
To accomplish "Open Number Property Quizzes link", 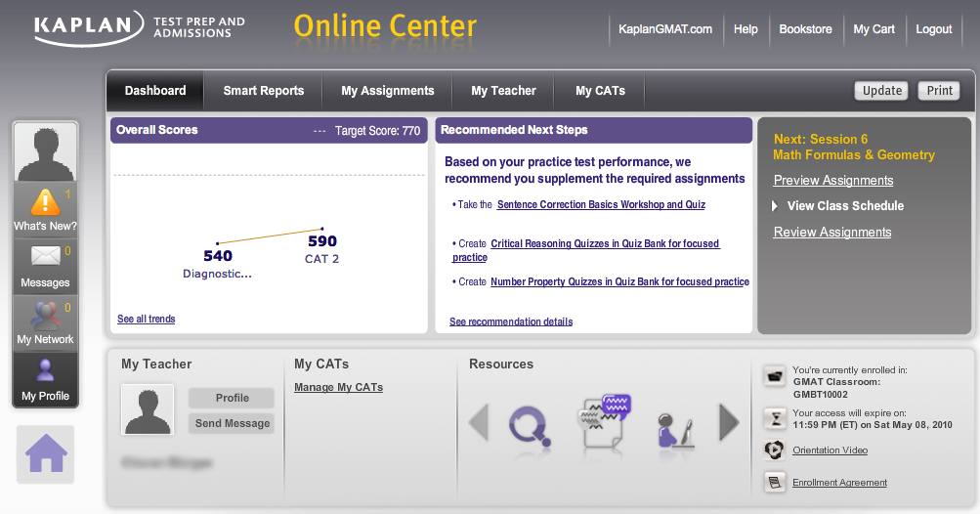I will pyautogui.click(x=620, y=282).
